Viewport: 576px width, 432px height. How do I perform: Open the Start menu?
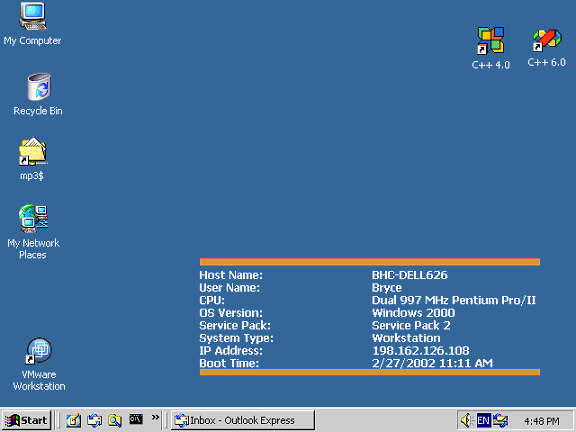[x=26, y=420]
